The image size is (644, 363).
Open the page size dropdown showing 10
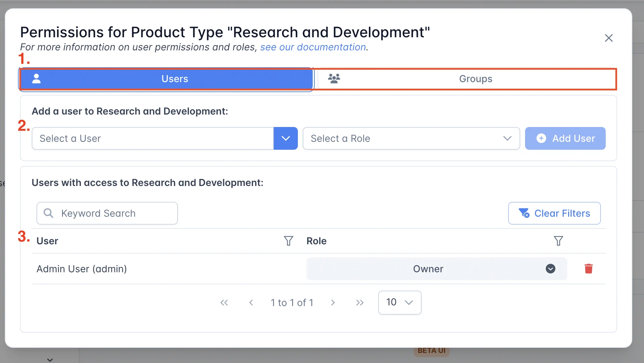click(400, 303)
